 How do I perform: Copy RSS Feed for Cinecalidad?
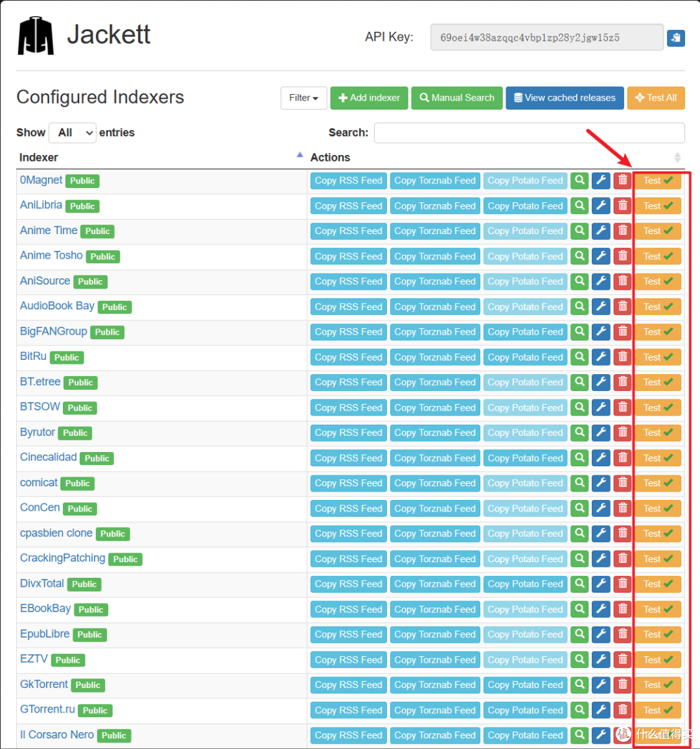349,458
